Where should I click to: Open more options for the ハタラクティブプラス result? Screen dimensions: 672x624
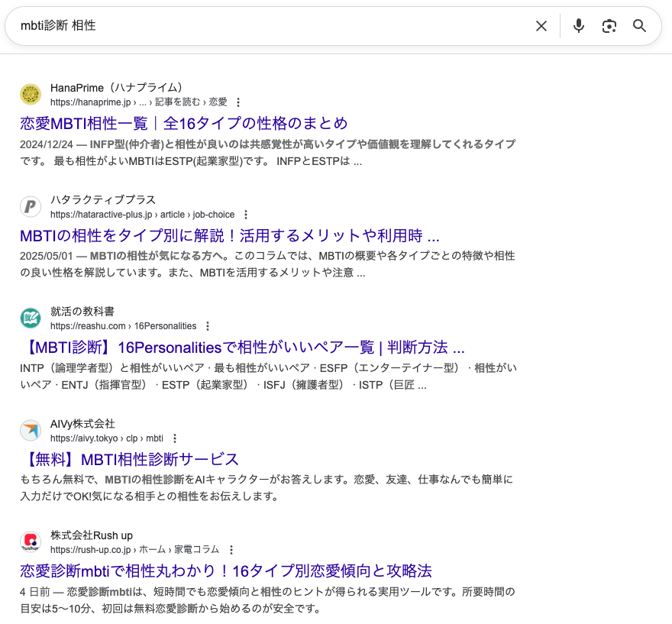245,215
